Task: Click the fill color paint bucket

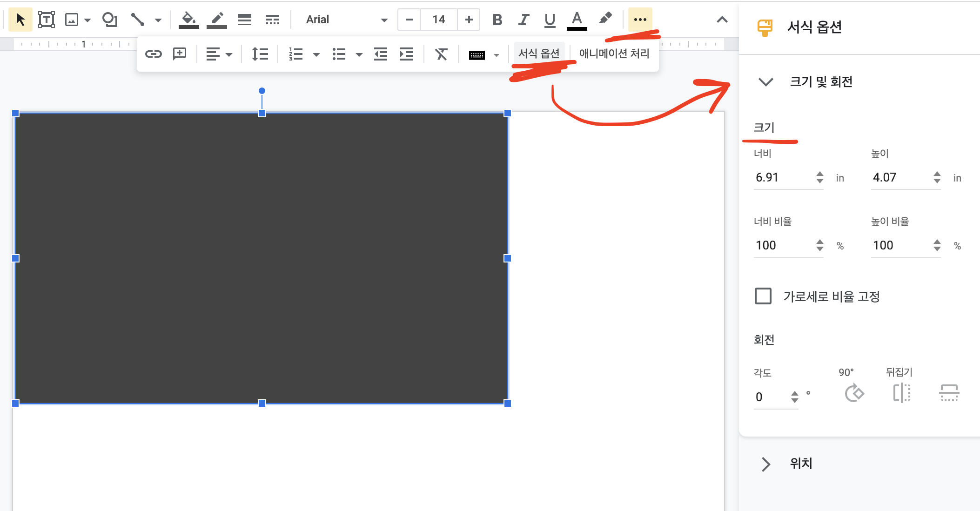Action: pos(188,20)
